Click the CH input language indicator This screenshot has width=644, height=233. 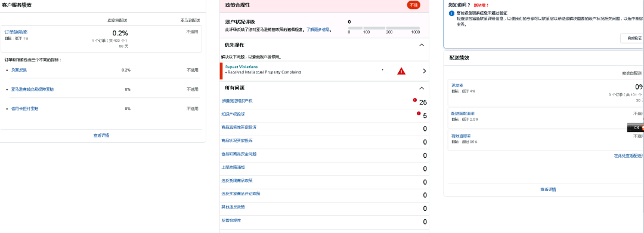pyautogui.click(x=636, y=128)
